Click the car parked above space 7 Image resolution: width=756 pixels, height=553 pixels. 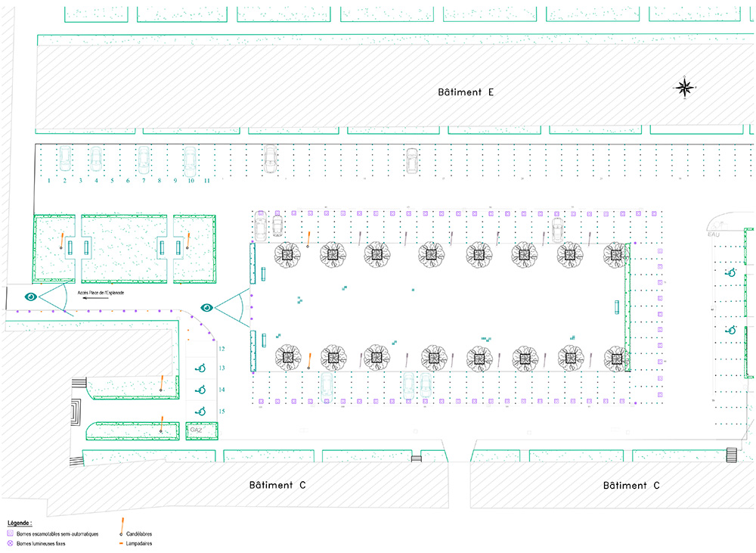coord(143,159)
